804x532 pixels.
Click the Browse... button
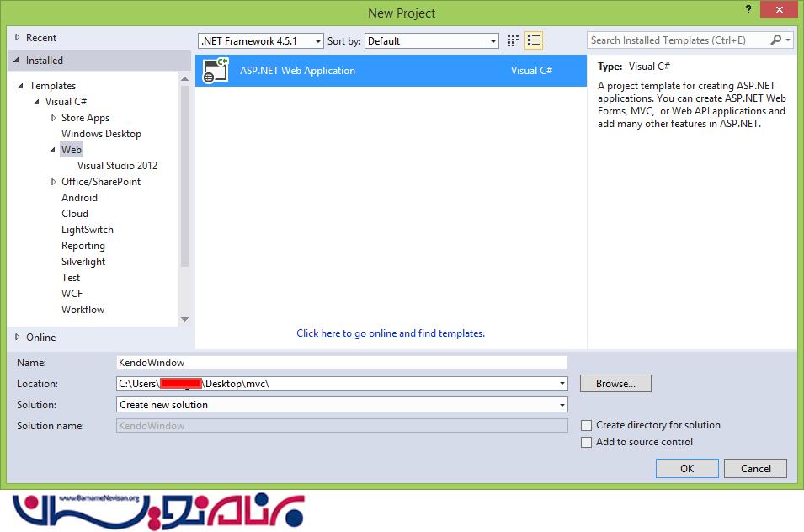[615, 383]
